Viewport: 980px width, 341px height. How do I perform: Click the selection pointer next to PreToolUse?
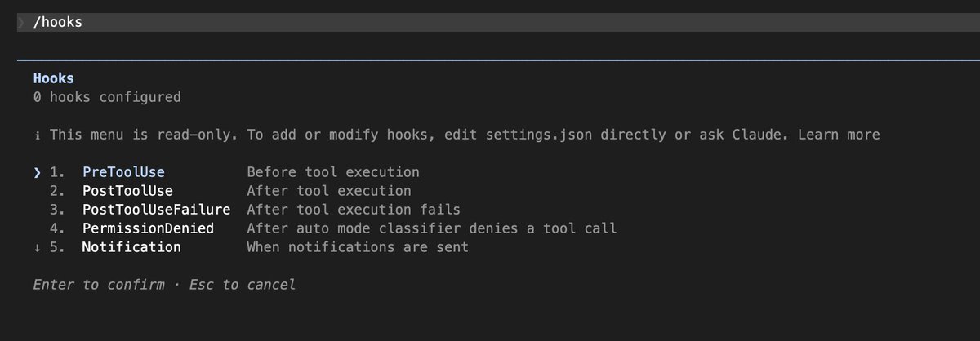tap(38, 172)
